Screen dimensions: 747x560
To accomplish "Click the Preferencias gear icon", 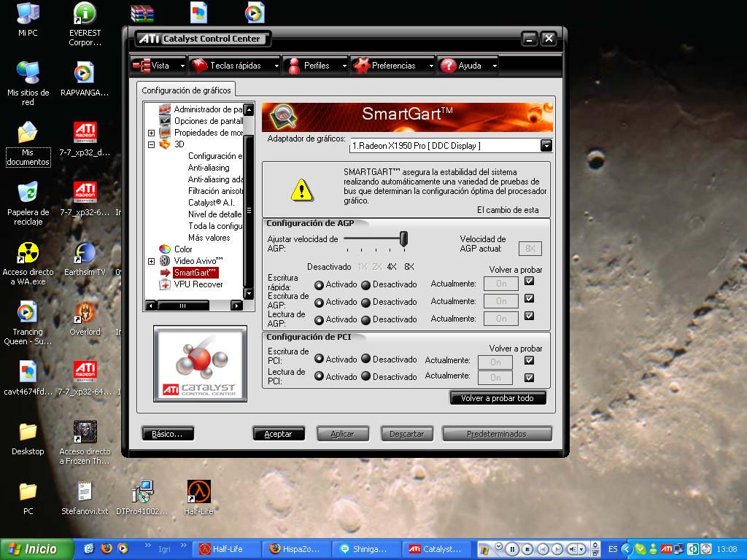I will tap(361, 66).
